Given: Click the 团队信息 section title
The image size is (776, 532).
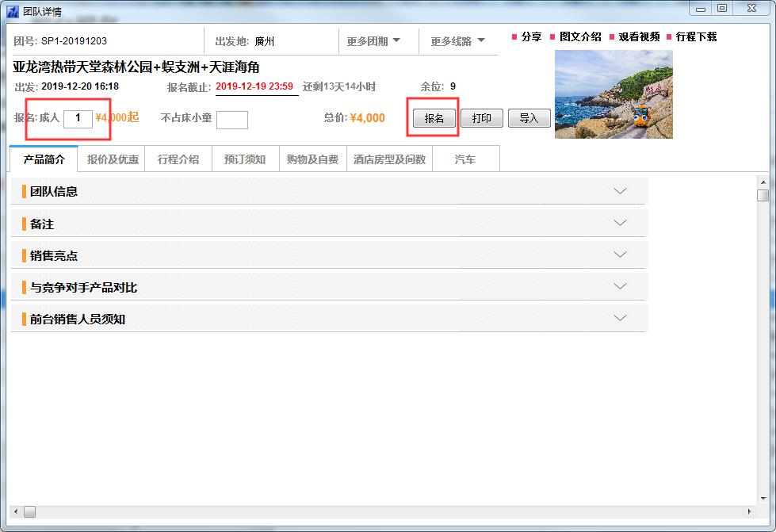Looking at the screenshot, I should click(53, 192).
